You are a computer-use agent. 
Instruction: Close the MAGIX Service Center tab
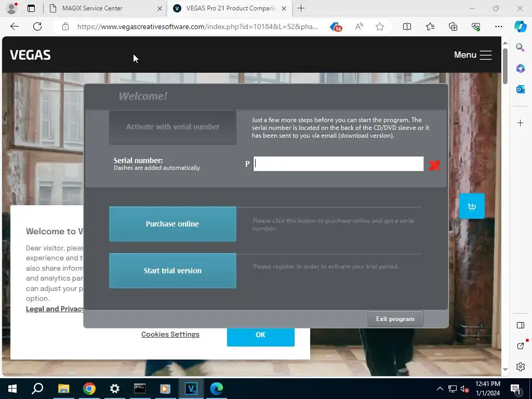point(159,8)
